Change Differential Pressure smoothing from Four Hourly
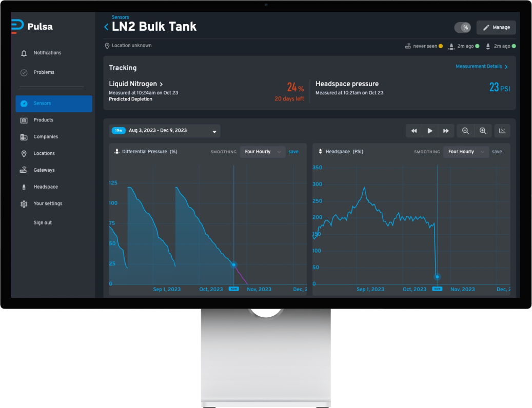 point(262,152)
